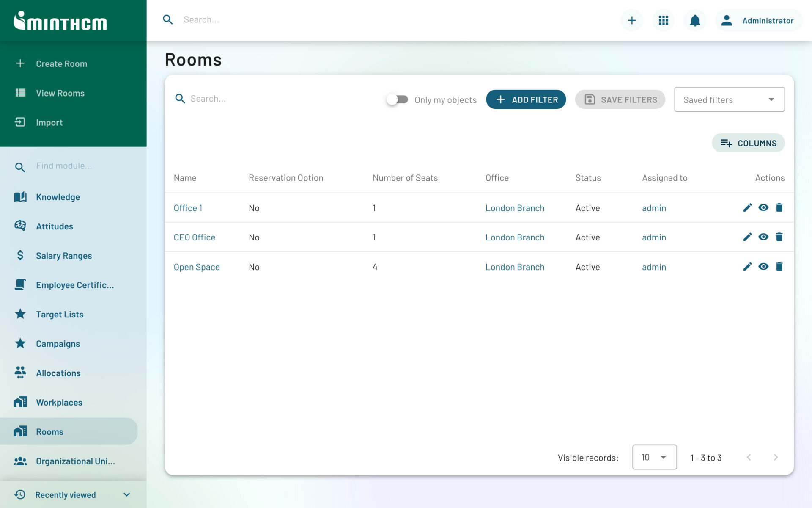The height and width of the screenshot is (508, 812).
Task: Click the ADD FILTER button
Action: [x=526, y=99]
